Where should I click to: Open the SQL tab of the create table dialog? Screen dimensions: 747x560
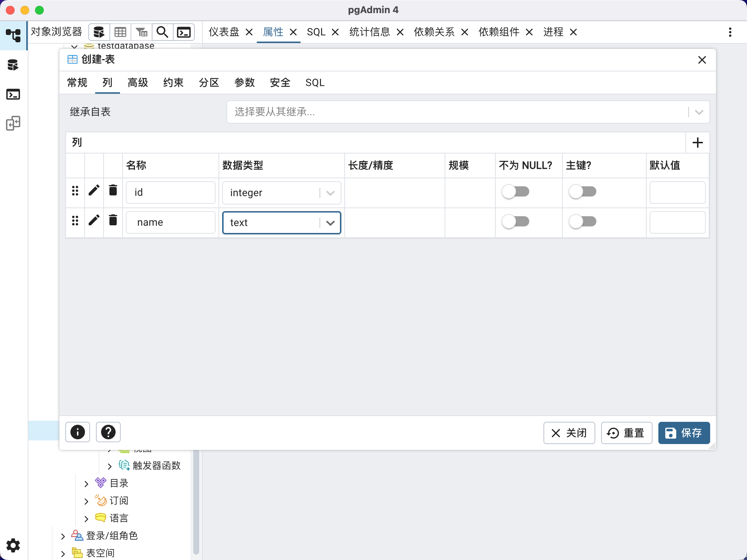click(314, 83)
